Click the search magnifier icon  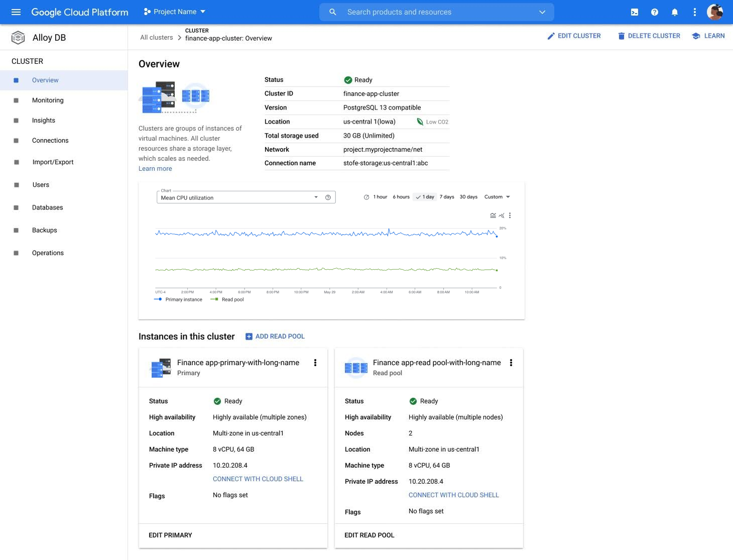point(332,12)
